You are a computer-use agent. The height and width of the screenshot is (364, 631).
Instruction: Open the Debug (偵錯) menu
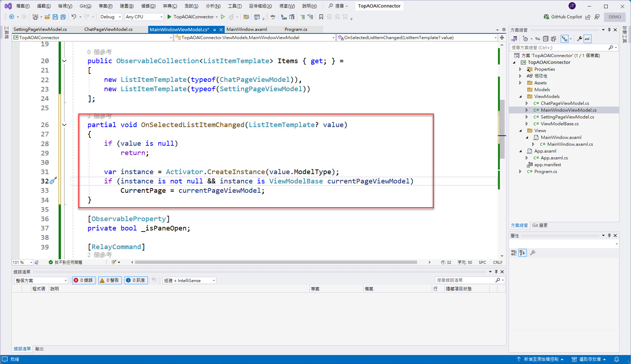[x=148, y=6]
